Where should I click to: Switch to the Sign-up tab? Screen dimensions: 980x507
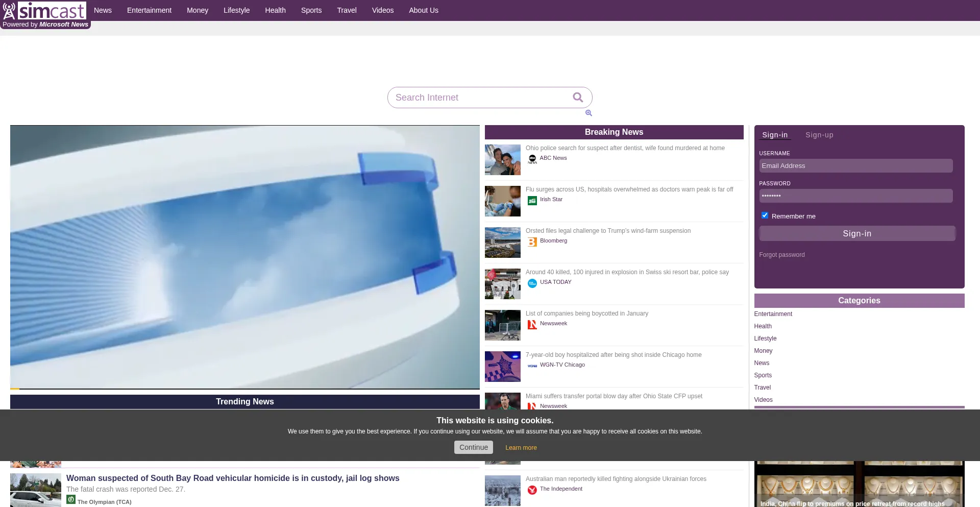(x=819, y=135)
